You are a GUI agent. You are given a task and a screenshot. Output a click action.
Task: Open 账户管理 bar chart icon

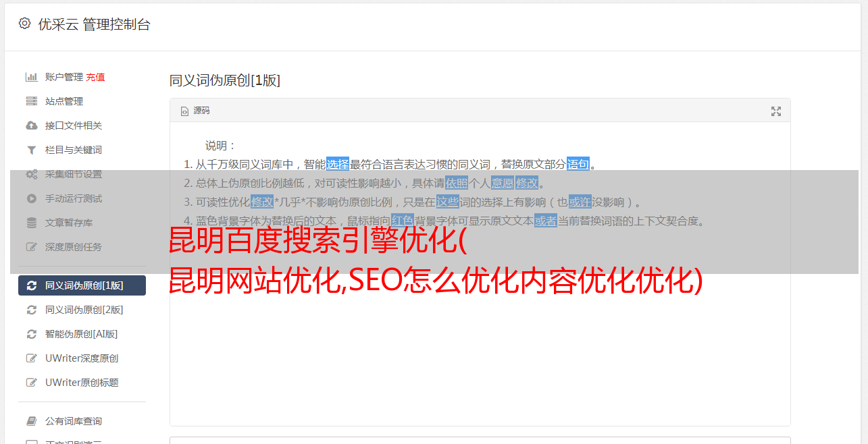pyautogui.click(x=31, y=77)
